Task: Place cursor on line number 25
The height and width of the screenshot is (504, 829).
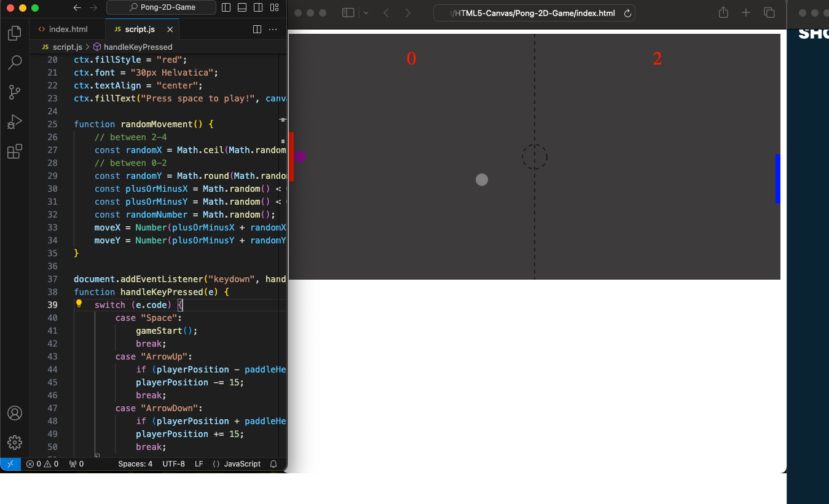Action: coord(52,124)
